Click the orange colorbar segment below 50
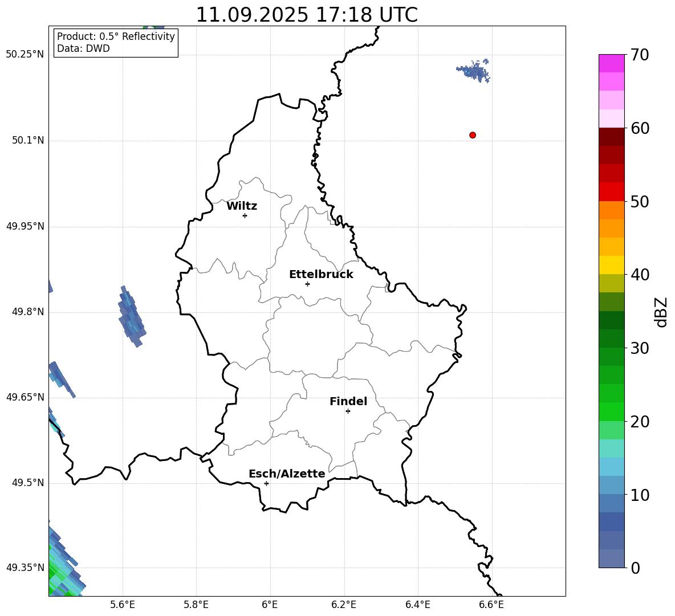The width and height of the screenshot is (675, 616). pos(612,210)
